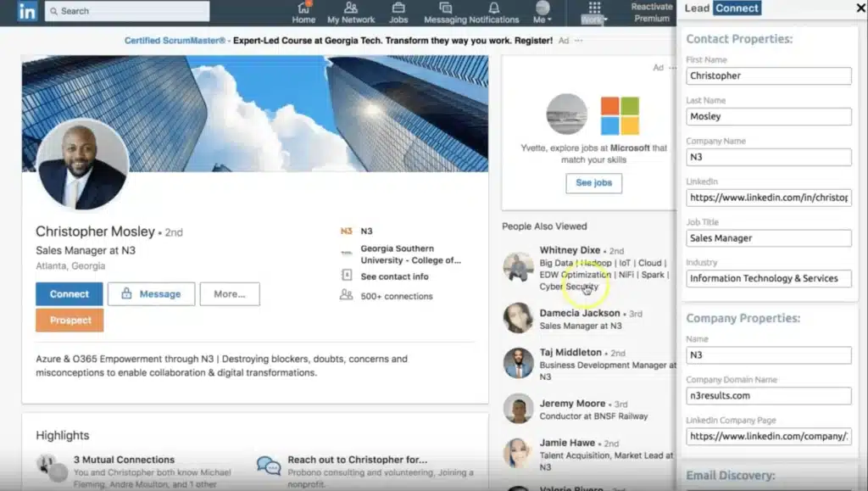868x491 pixels.
Task: Click the See jobs button
Action: pyautogui.click(x=593, y=182)
